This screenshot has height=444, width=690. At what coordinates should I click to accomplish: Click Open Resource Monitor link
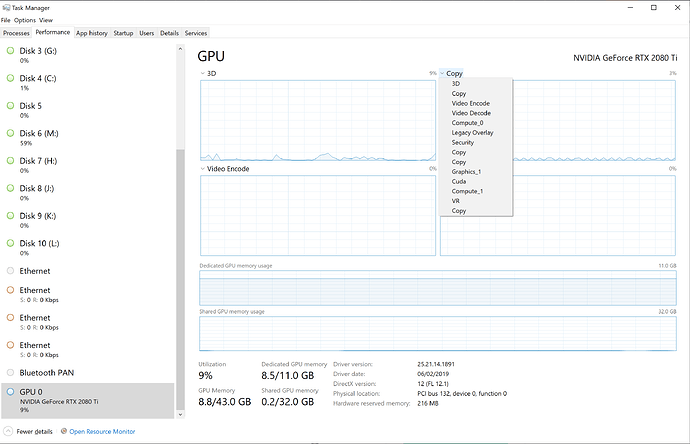coord(101,432)
